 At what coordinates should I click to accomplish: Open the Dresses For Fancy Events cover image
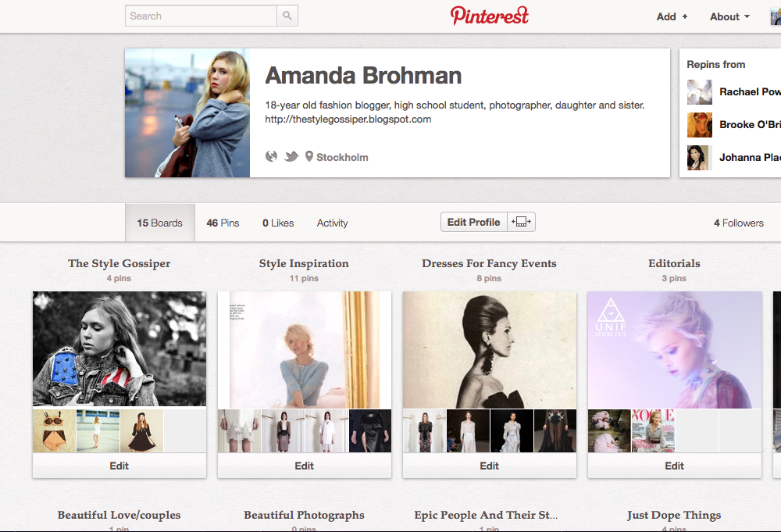(x=490, y=350)
